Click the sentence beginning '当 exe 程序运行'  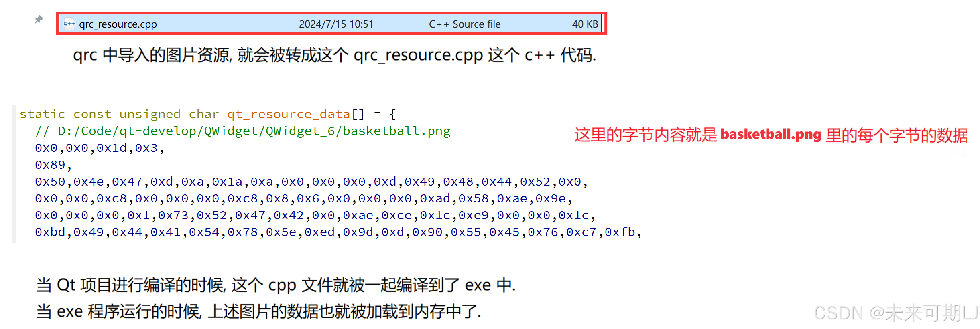[258, 311]
